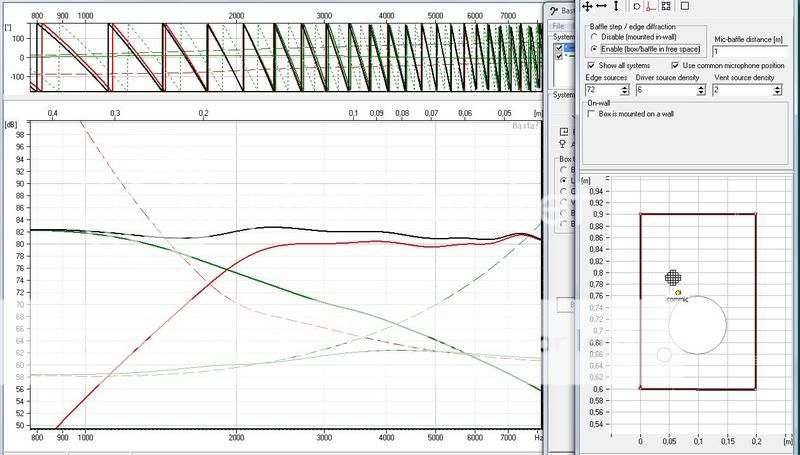Screen dimensions: 800x455
Task: Click the single square baffle toolbar icon
Action: click(685, 6)
